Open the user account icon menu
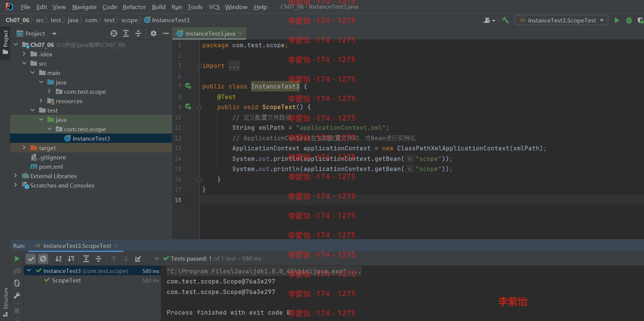 tap(489, 20)
